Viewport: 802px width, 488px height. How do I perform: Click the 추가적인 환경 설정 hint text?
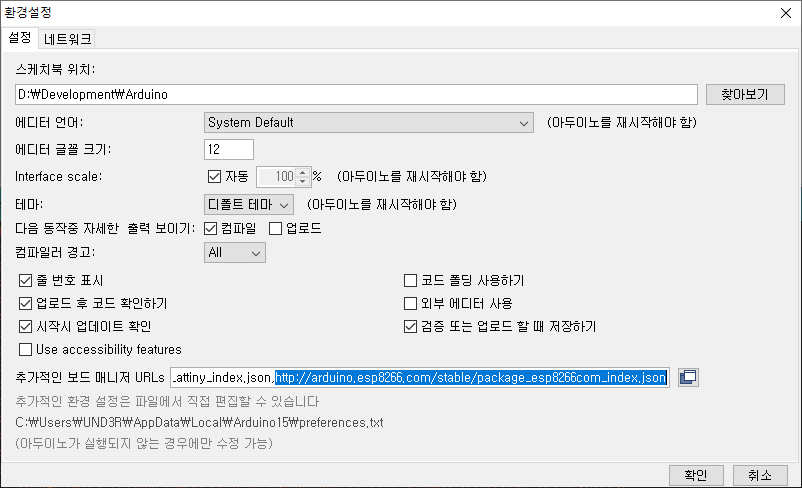[167, 401]
